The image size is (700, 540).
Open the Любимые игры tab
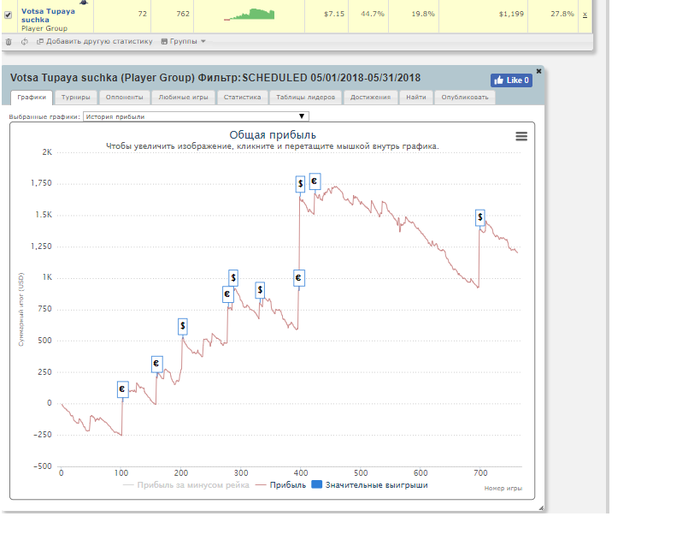click(x=183, y=97)
